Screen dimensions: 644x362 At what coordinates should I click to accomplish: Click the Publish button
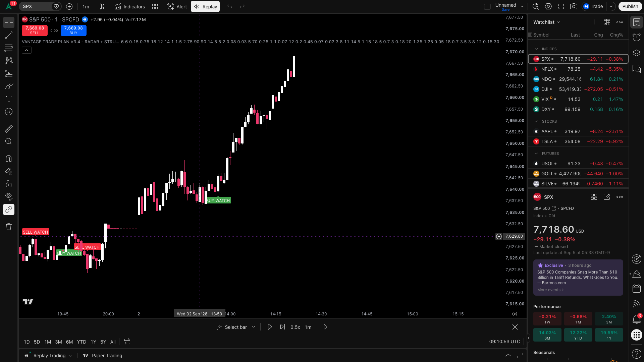pos(630,6)
